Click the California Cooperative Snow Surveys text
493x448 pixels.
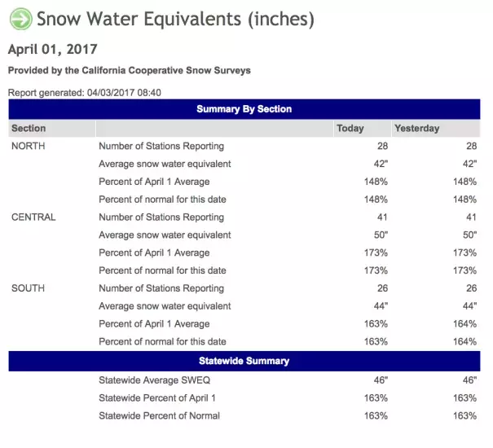pyautogui.click(x=166, y=70)
